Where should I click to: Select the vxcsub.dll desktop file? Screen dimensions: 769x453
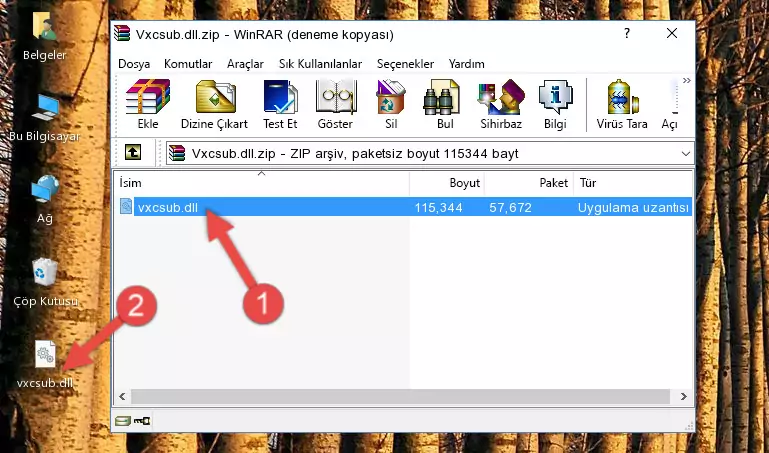45,365
